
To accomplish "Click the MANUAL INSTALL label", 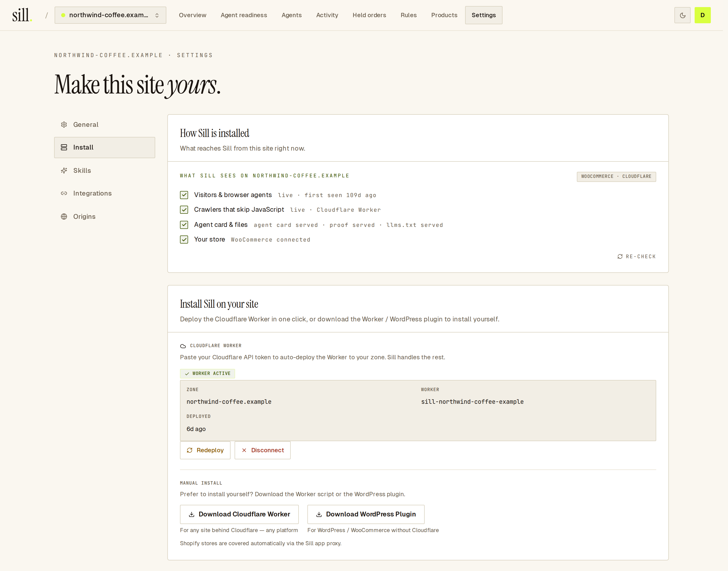I will point(201,483).
